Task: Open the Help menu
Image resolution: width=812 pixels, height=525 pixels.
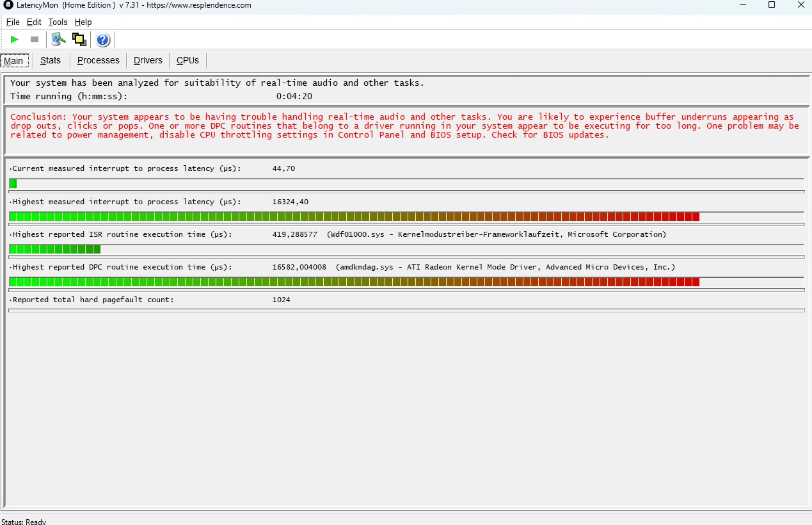Action: pos(83,22)
